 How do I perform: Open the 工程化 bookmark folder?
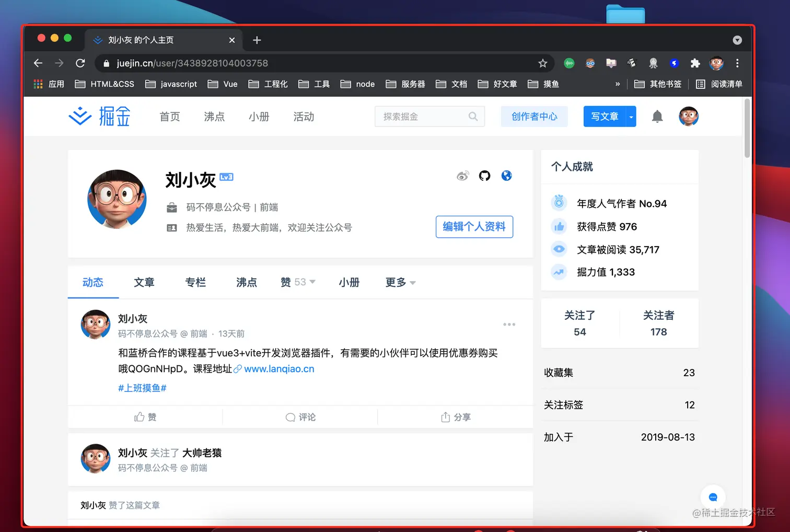[x=268, y=84]
